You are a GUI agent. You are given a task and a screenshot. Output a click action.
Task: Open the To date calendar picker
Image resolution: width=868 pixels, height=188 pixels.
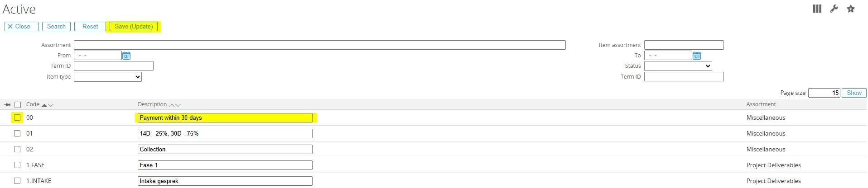coord(697,56)
